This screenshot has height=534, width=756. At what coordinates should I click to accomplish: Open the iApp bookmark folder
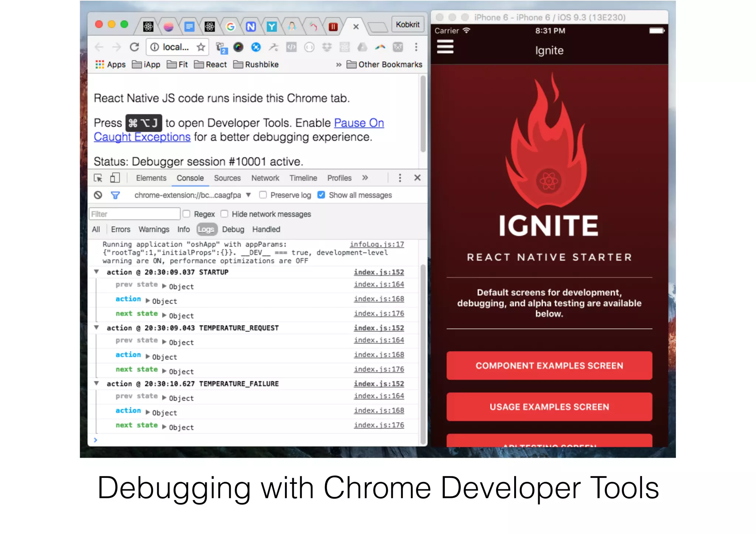pyautogui.click(x=146, y=65)
